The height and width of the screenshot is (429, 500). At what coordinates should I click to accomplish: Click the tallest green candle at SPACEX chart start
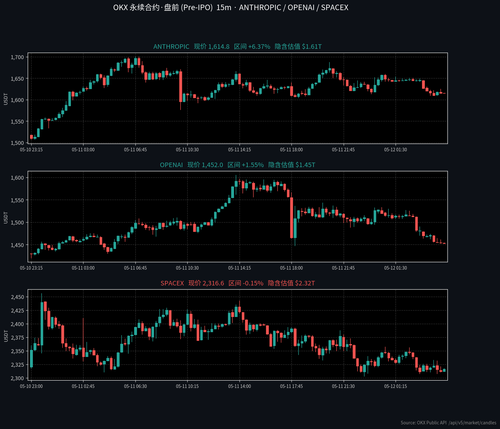[42, 323]
